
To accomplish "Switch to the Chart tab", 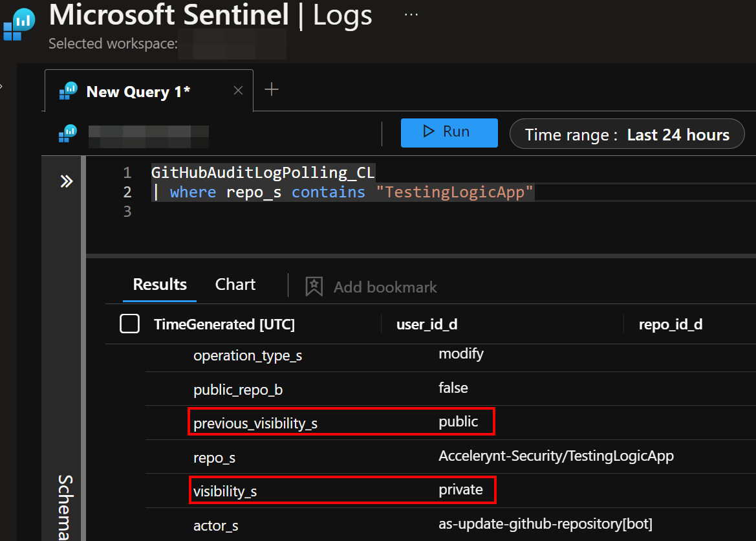I will tap(235, 285).
